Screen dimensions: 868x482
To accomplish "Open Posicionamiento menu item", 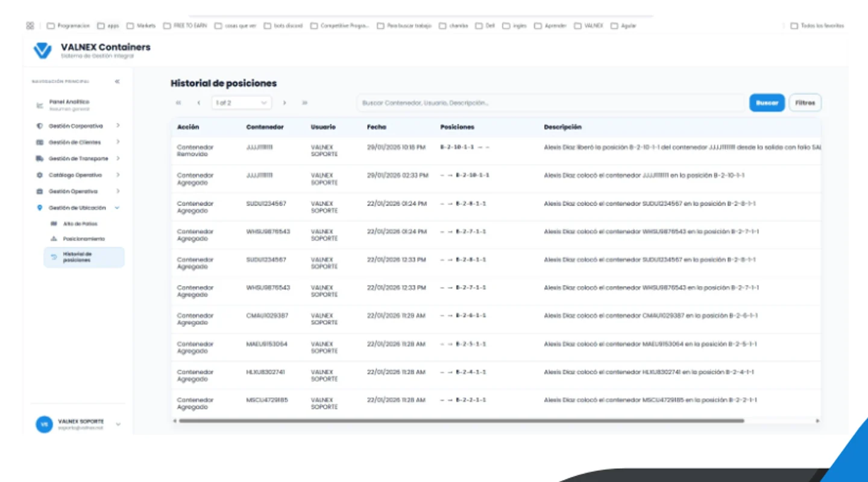I will point(84,239).
